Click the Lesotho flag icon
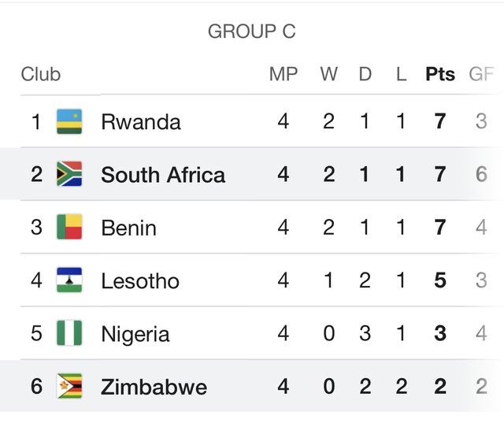This screenshot has height=423, width=504. pos(69,280)
